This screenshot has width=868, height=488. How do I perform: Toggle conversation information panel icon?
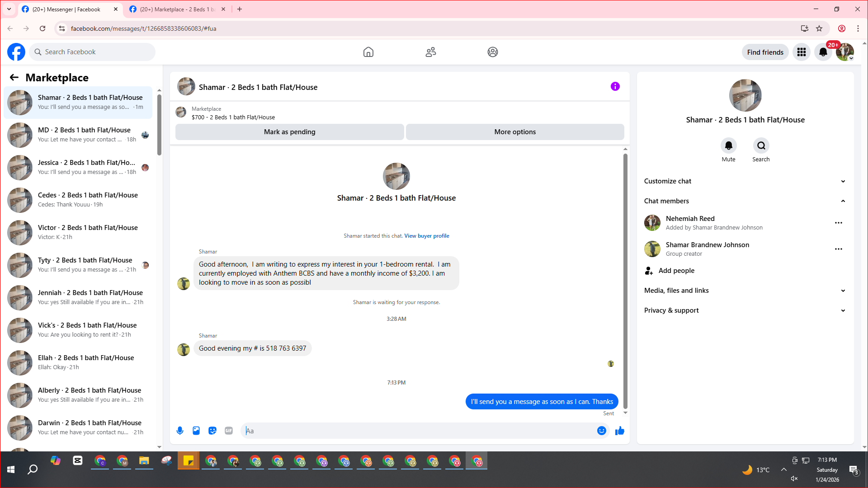[x=615, y=86]
